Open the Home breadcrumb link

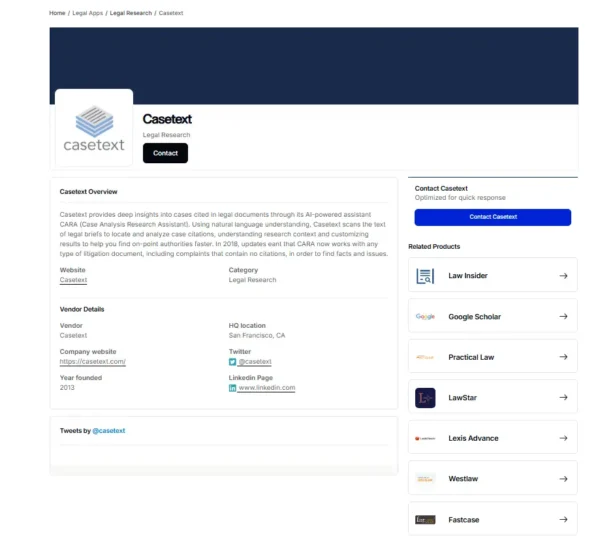coord(57,13)
